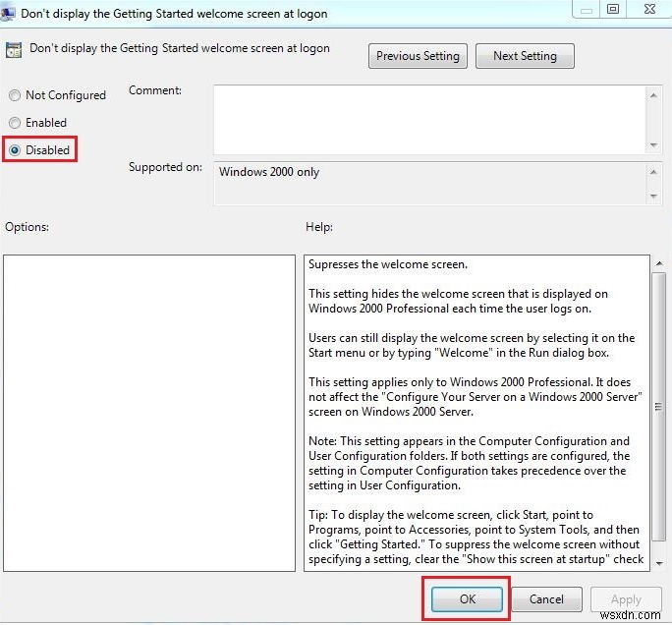Click the policy setting icon beside the heading
Viewport: 672px width, 625px height.
pos(14,50)
